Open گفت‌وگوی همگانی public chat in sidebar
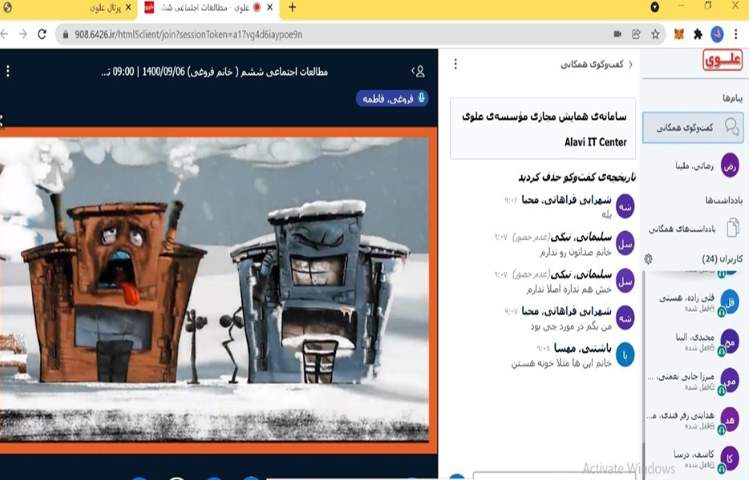This screenshot has height=480, width=750. pos(695,128)
